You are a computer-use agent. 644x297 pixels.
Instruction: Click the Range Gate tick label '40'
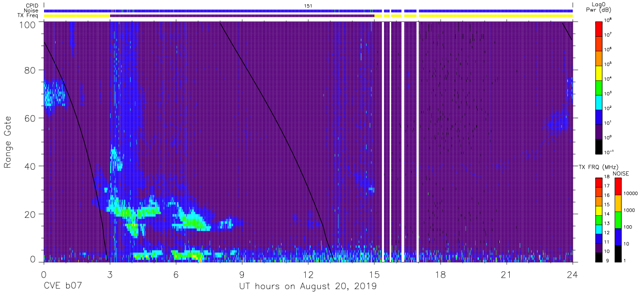pos(31,166)
